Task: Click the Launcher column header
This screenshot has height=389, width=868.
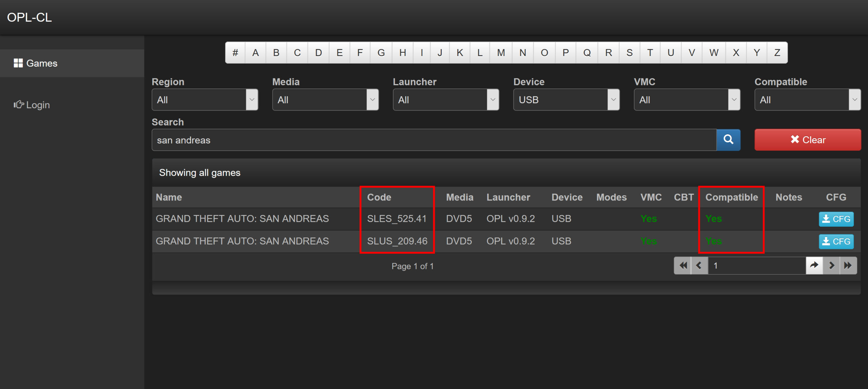Action: point(508,197)
